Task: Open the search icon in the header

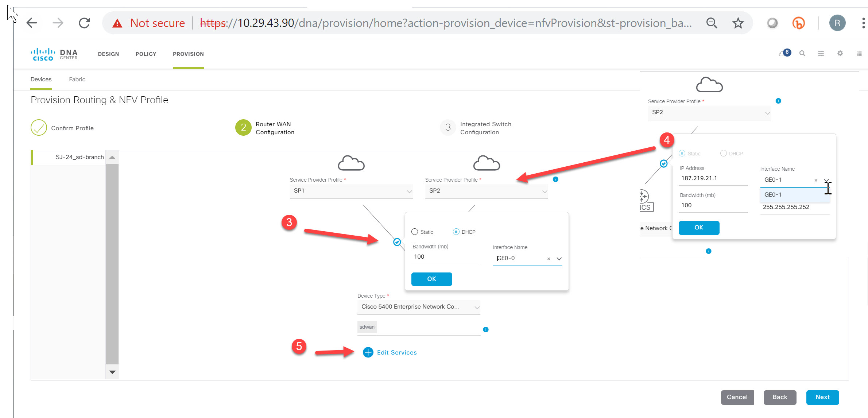Action: [802, 53]
